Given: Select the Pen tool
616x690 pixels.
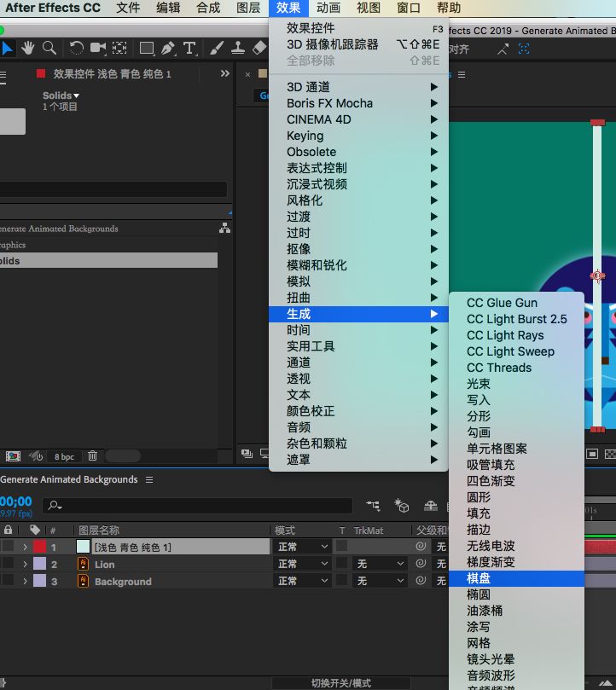Looking at the screenshot, I should click(x=168, y=49).
